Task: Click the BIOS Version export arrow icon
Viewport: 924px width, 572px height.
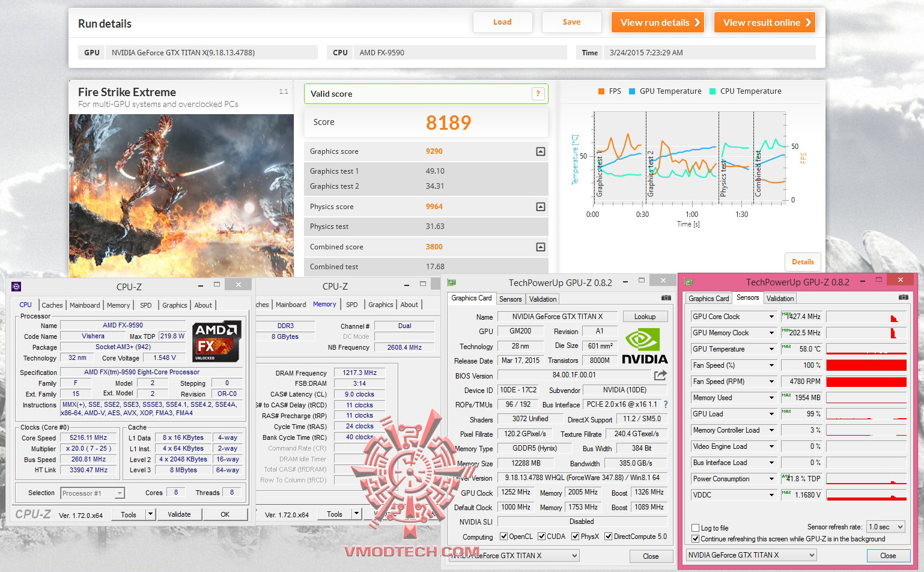Action: 660,375
